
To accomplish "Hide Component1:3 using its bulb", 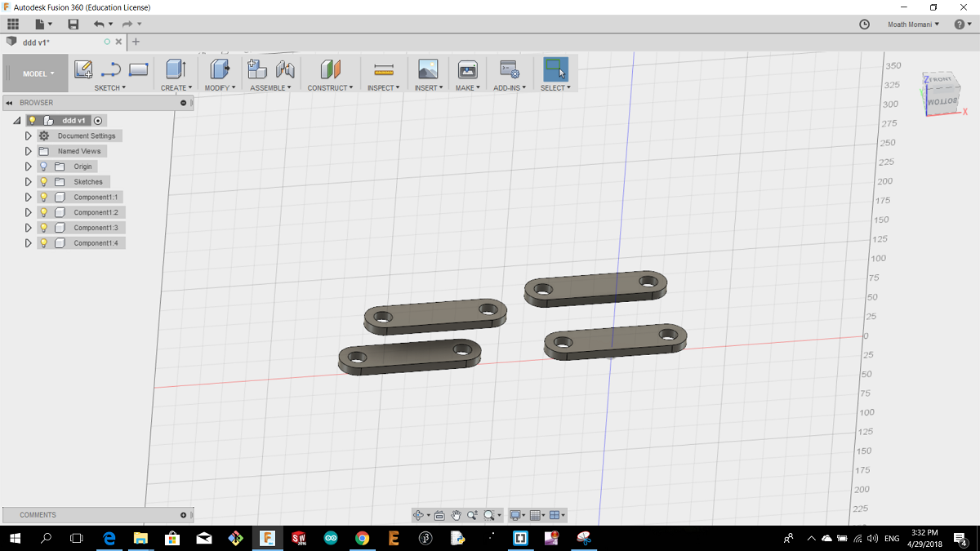I will point(44,228).
